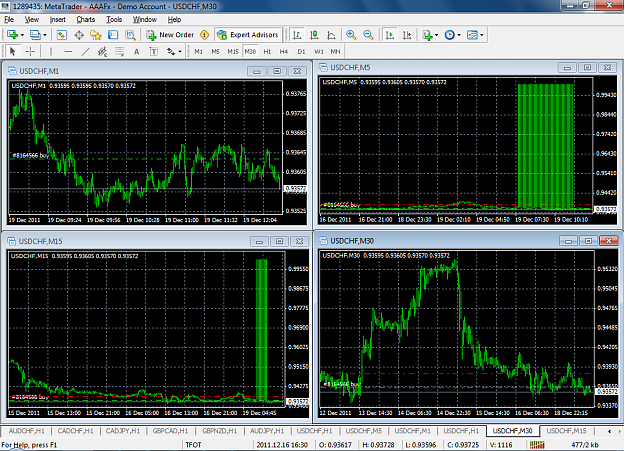Select the Vertical Line drawing tool

[51, 51]
